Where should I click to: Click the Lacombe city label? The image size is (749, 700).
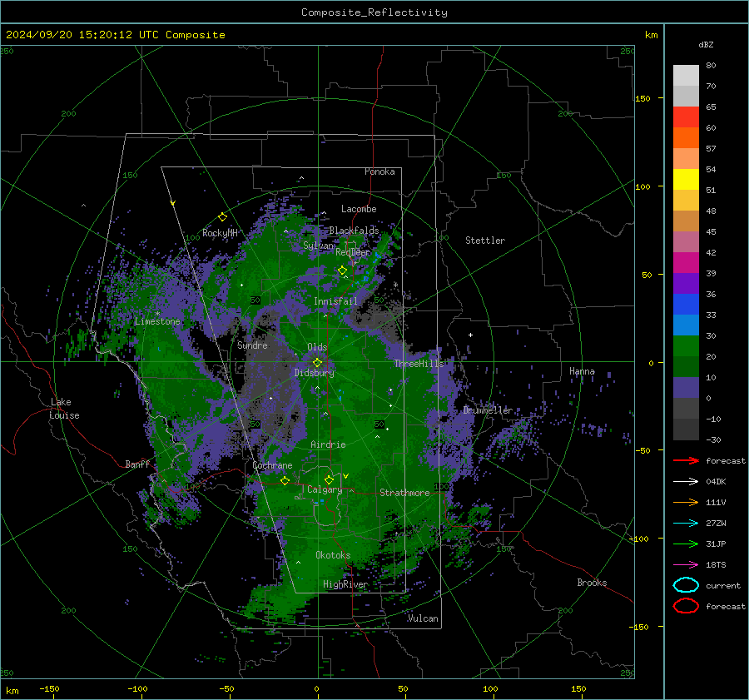(x=359, y=209)
